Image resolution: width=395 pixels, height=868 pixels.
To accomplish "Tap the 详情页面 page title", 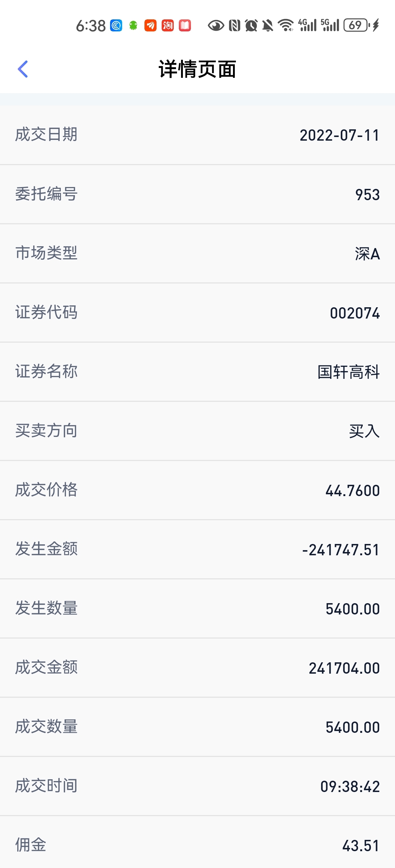I will (197, 69).
